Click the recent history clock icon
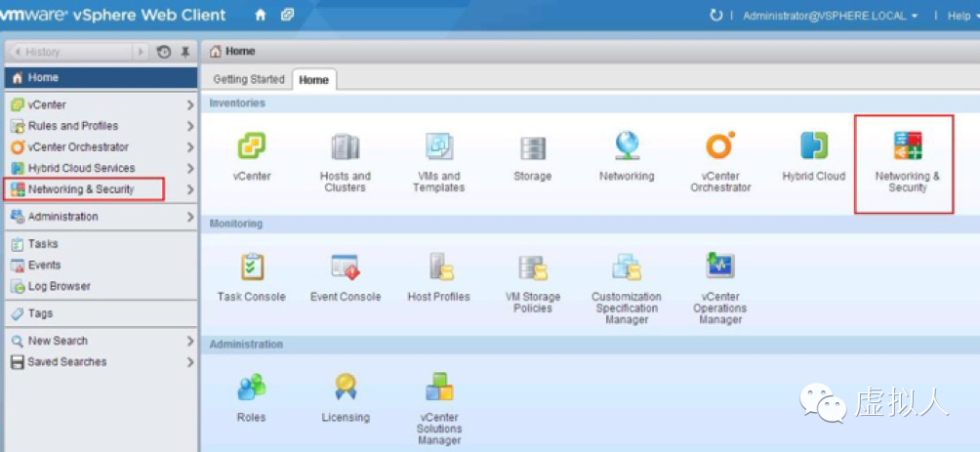Screen dimensions: 980x452 (x=164, y=52)
